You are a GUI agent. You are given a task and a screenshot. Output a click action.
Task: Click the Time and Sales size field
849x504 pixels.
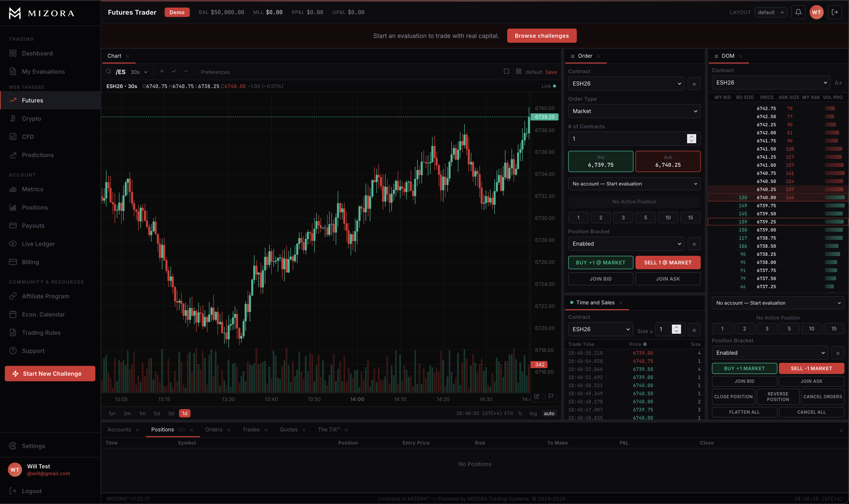click(664, 329)
